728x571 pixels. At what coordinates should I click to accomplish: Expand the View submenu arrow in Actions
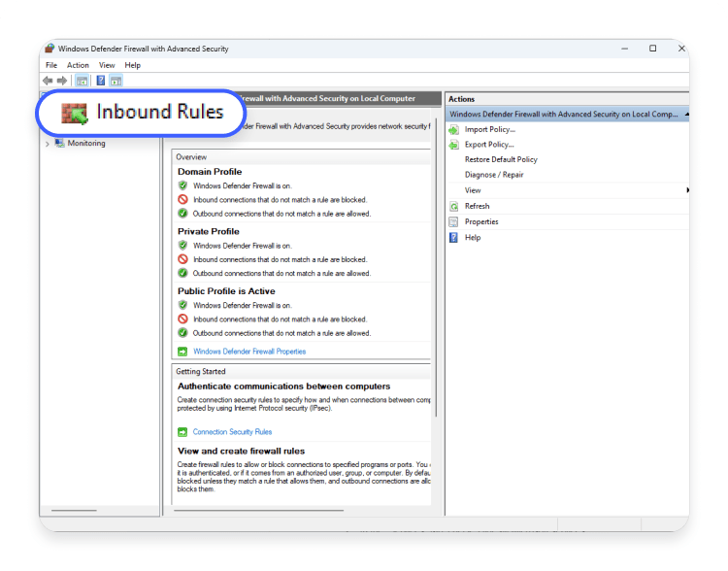pos(687,190)
